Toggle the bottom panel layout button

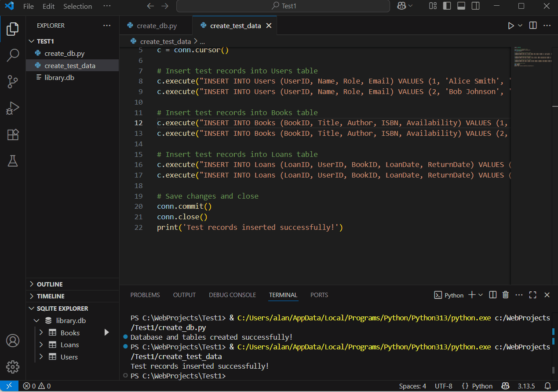(461, 6)
